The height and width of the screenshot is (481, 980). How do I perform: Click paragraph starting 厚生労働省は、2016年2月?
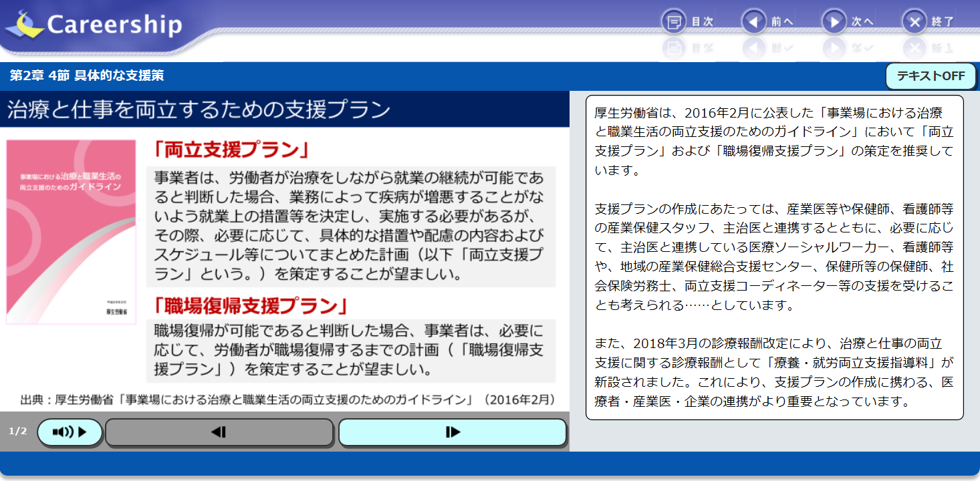[x=774, y=141]
